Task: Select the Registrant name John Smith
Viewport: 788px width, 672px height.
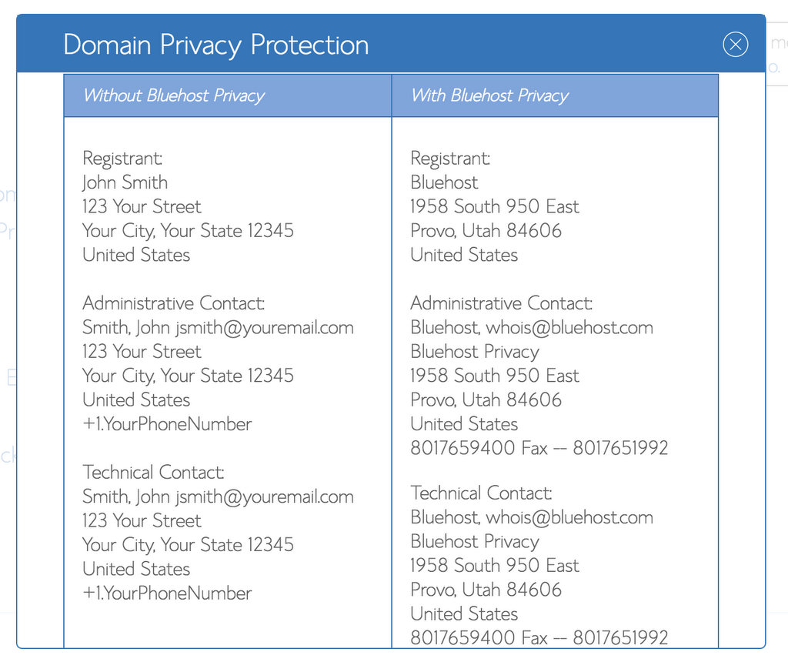Action: click(x=124, y=182)
